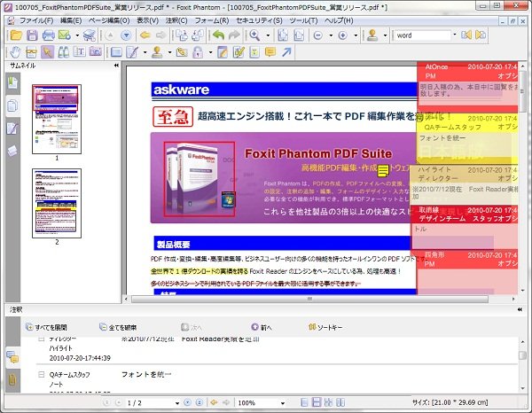Image resolution: width=532 pixels, height=413 pixels.
Task: Click the stamp icon in the top toolbar
Action: coord(372,35)
